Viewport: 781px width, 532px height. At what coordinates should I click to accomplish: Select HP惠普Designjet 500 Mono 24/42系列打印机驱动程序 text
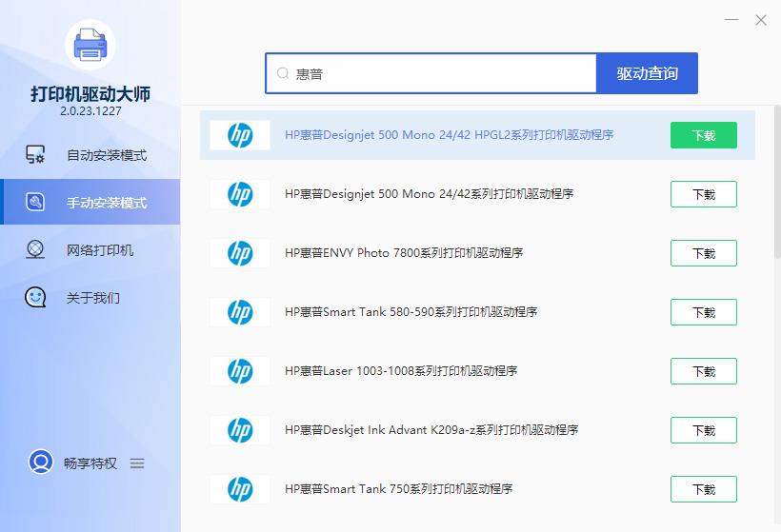[429, 193]
